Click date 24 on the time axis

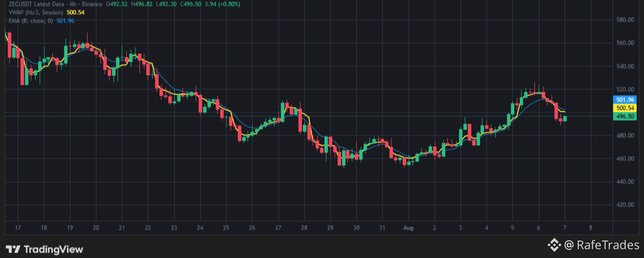(x=200, y=227)
